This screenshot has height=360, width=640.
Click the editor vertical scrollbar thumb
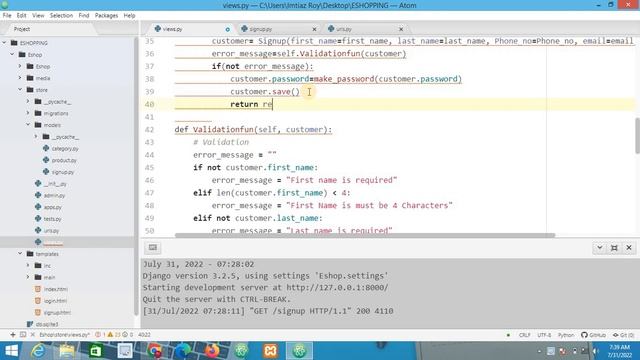pyautogui.click(x=637, y=136)
